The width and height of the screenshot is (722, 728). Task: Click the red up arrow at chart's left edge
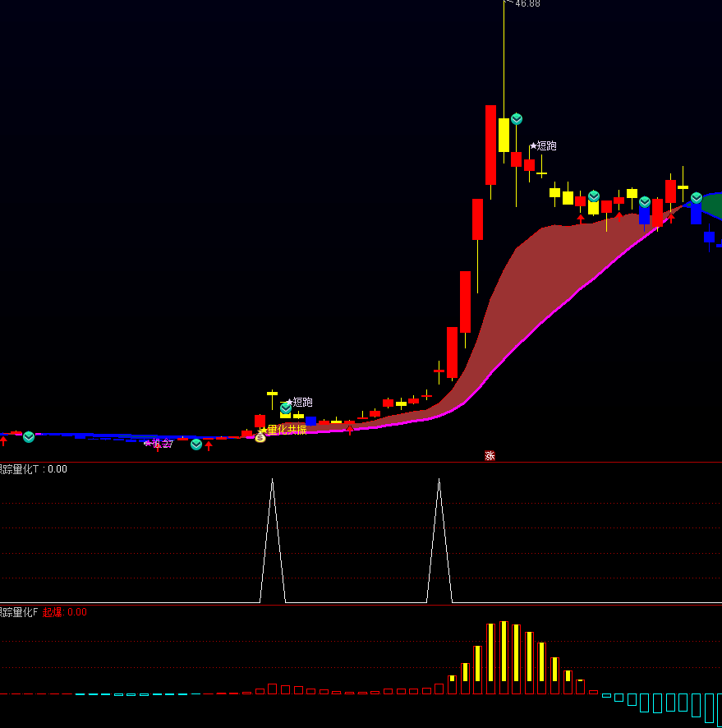pyautogui.click(x=3, y=442)
